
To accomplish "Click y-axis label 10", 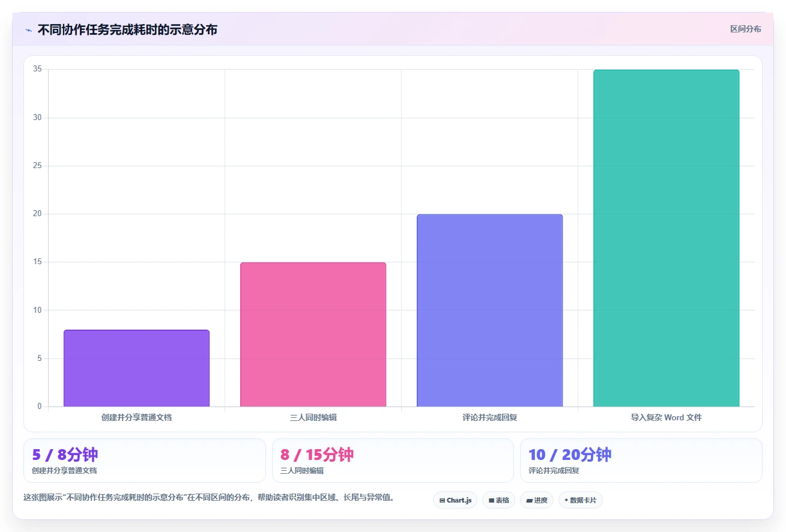I will (38, 310).
